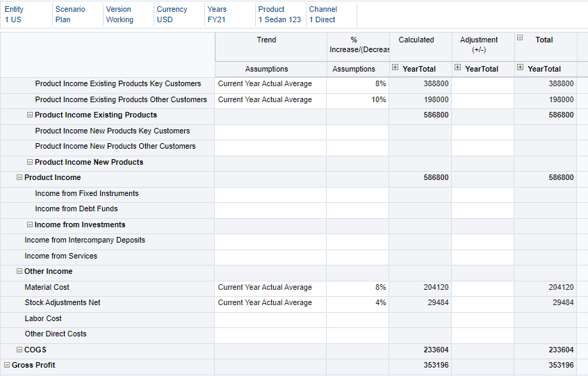This screenshot has height=376, width=588.
Task: Open the Product 1 Sedan 123 selector
Action: tap(279, 20)
